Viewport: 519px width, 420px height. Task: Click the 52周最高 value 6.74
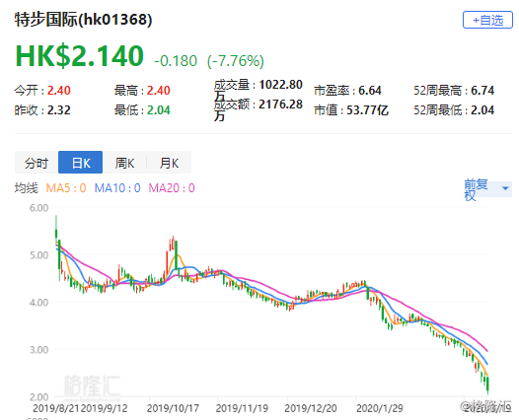pos(482,91)
